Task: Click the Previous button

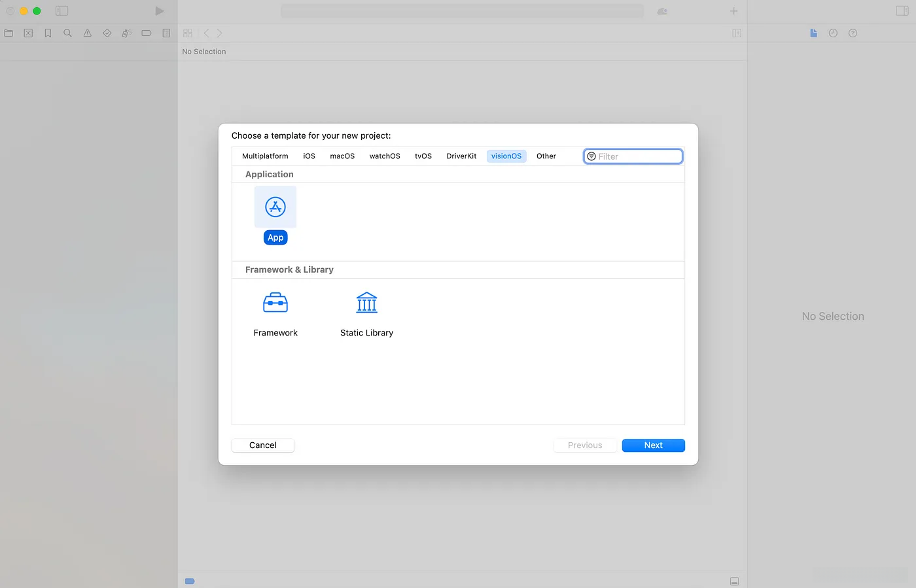Action: [x=585, y=445]
